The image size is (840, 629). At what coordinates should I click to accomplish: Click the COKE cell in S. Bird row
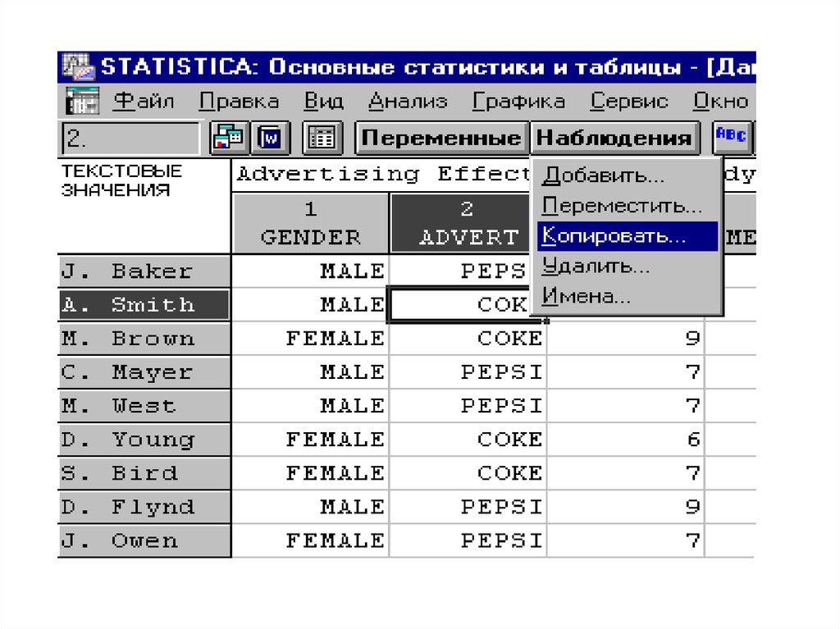click(x=468, y=474)
